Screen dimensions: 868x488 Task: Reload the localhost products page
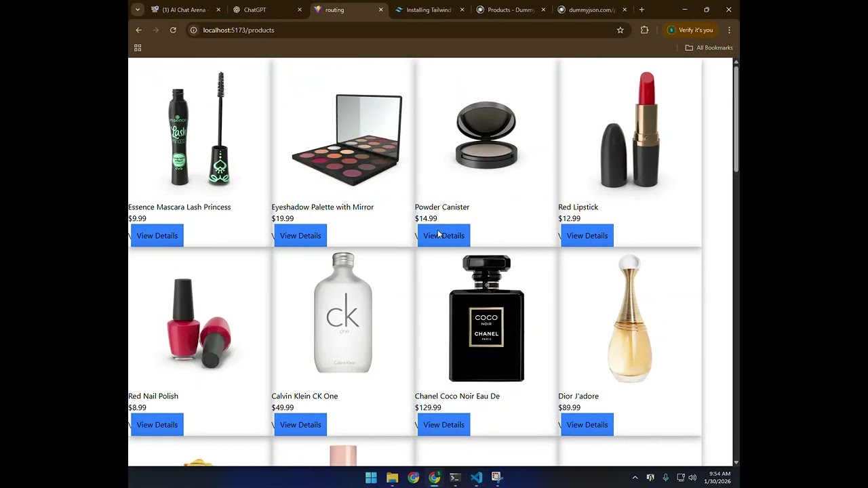[x=173, y=30]
